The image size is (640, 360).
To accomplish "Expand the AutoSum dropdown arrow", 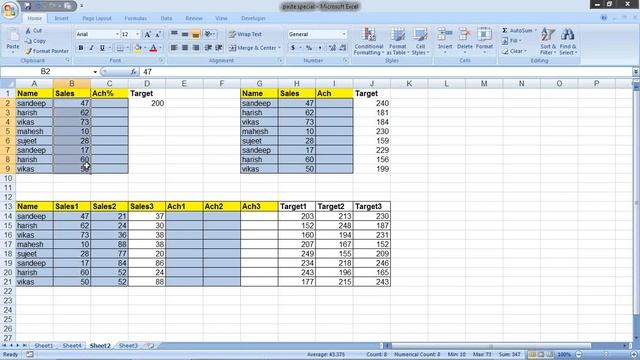I will pos(536,31).
